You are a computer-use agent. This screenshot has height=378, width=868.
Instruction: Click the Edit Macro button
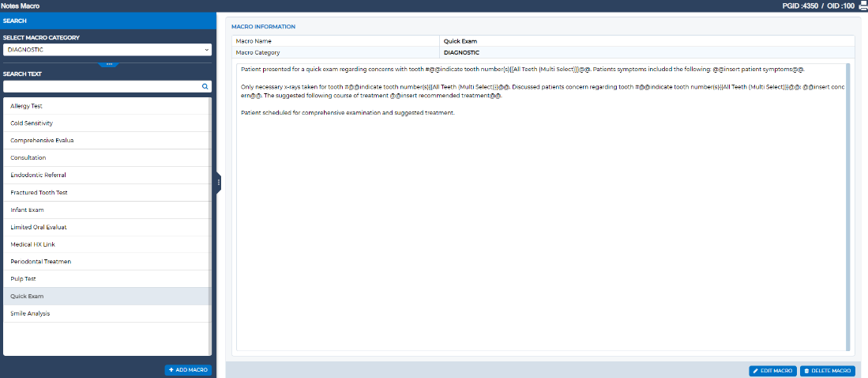[773, 371]
